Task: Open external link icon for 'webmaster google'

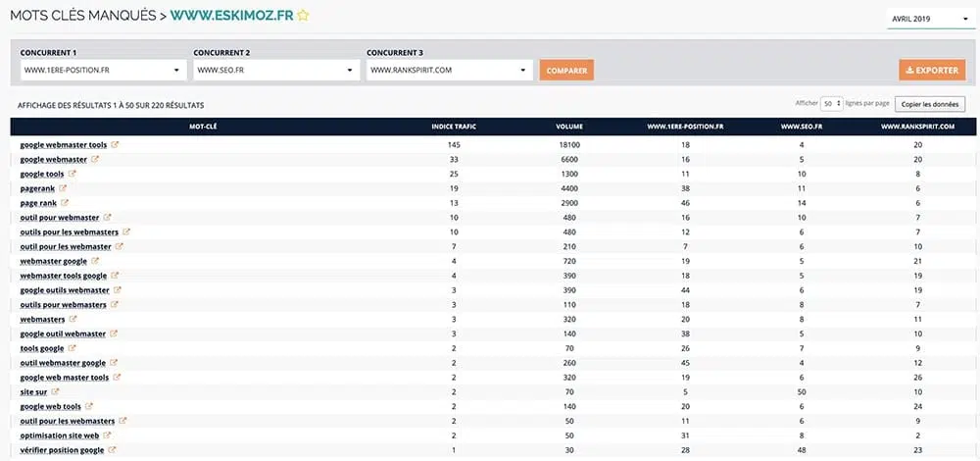Action: tap(95, 261)
